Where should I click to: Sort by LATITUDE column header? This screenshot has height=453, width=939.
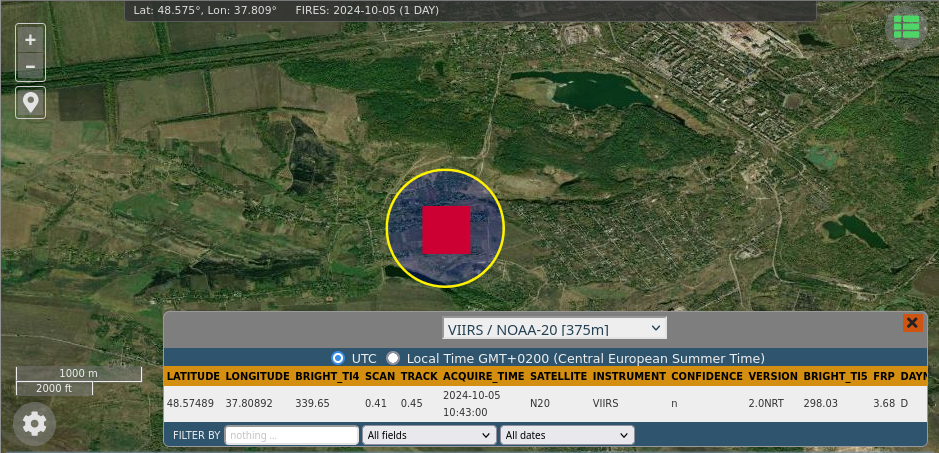[x=193, y=377]
